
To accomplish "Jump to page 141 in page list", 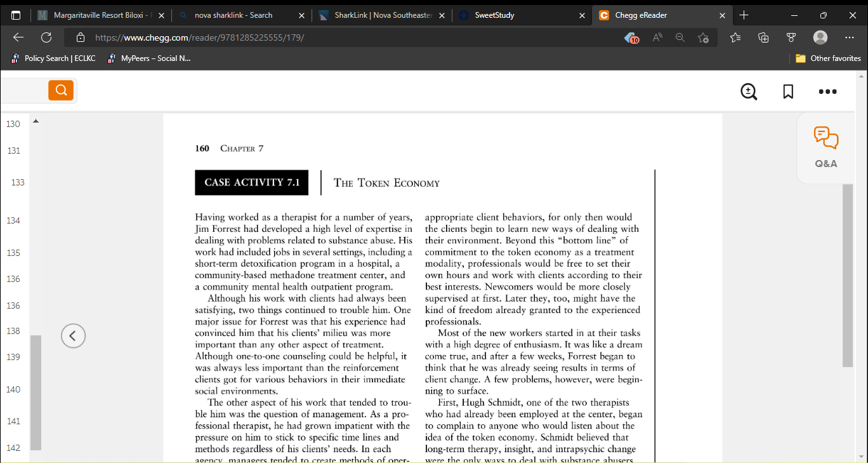I will [13, 421].
